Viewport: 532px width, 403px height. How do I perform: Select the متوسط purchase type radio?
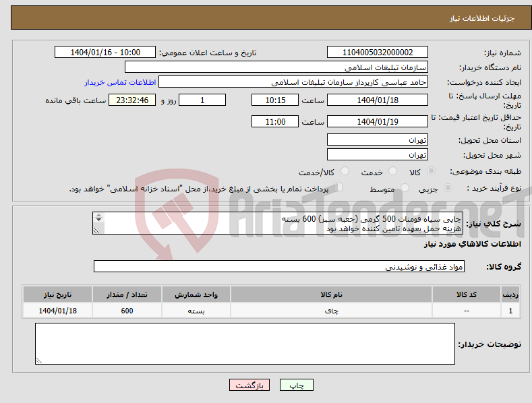coord(405,187)
